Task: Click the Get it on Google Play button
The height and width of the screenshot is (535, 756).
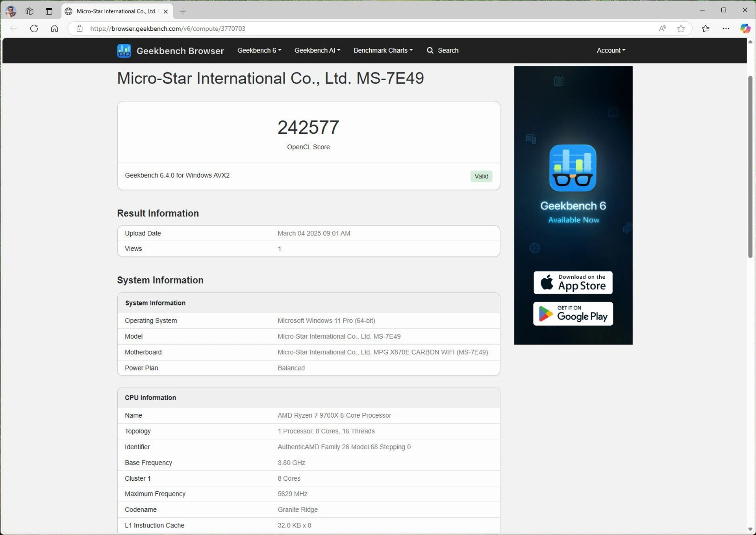Action: click(573, 314)
